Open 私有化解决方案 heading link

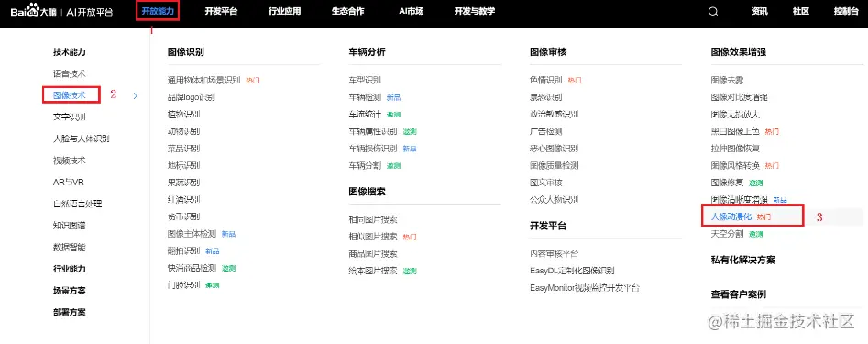[x=743, y=260]
